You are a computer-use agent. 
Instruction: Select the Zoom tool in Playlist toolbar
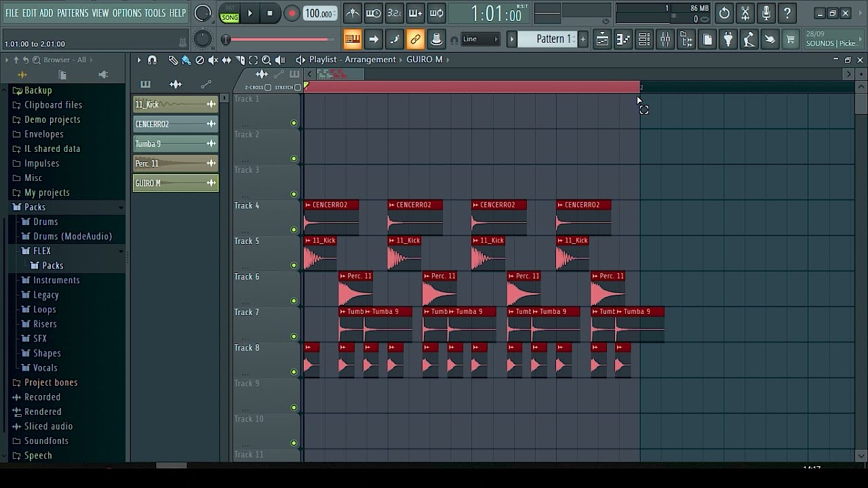click(267, 60)
